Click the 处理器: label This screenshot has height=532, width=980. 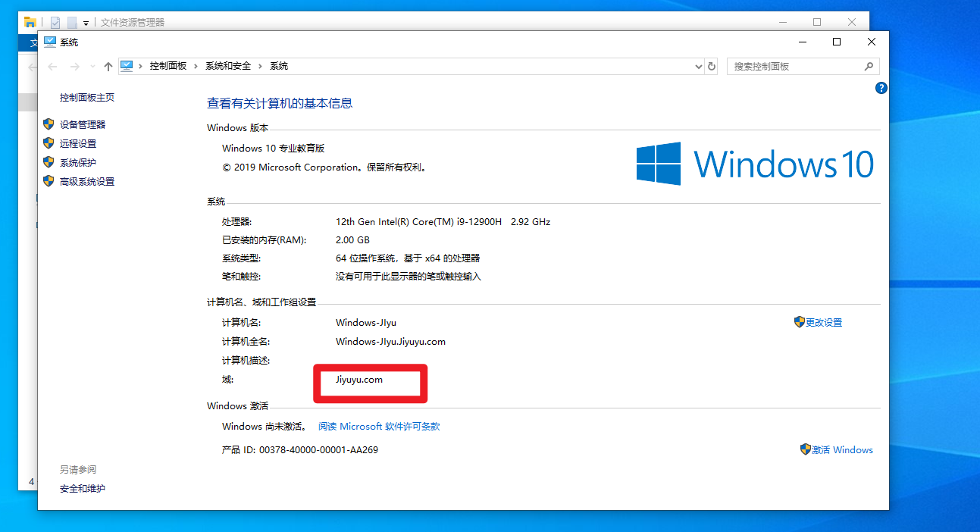236,222
